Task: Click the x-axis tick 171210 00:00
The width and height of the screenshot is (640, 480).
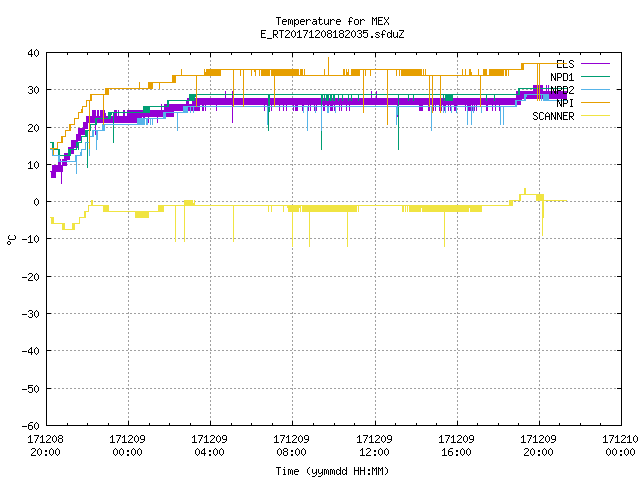Action: (x=620, y=446)
